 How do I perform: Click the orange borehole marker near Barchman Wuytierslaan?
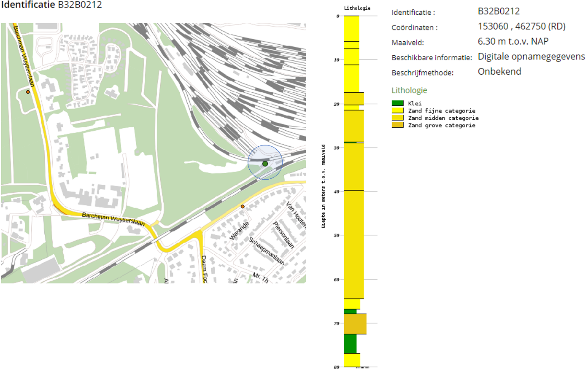(x=28, y=91)
